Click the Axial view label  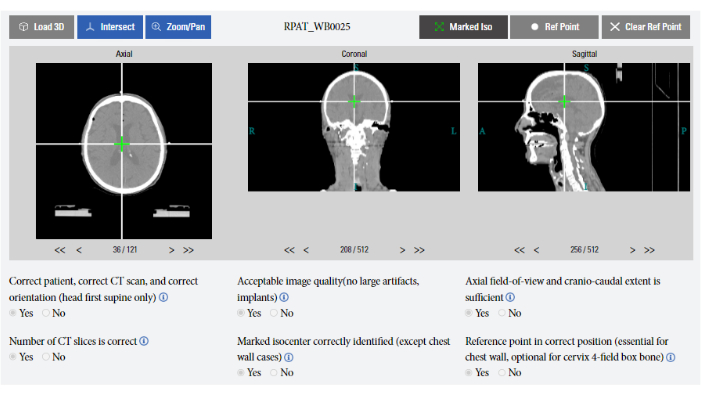(x=124, y=54)
